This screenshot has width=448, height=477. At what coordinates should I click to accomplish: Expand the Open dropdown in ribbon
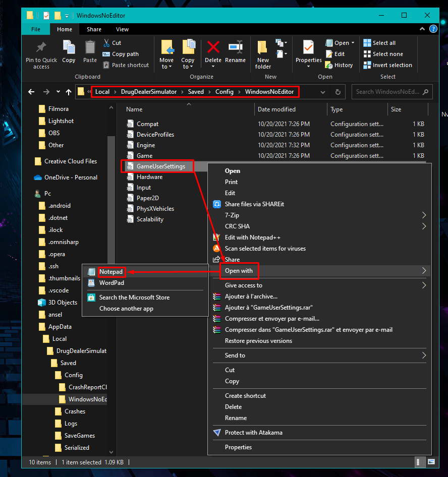coord(353,43)
